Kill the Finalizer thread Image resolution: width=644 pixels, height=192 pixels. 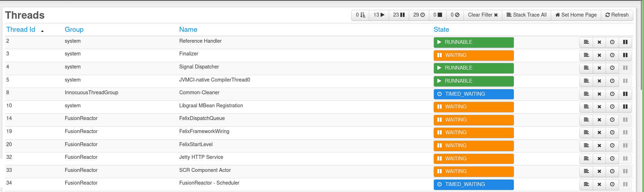point(599,55)
